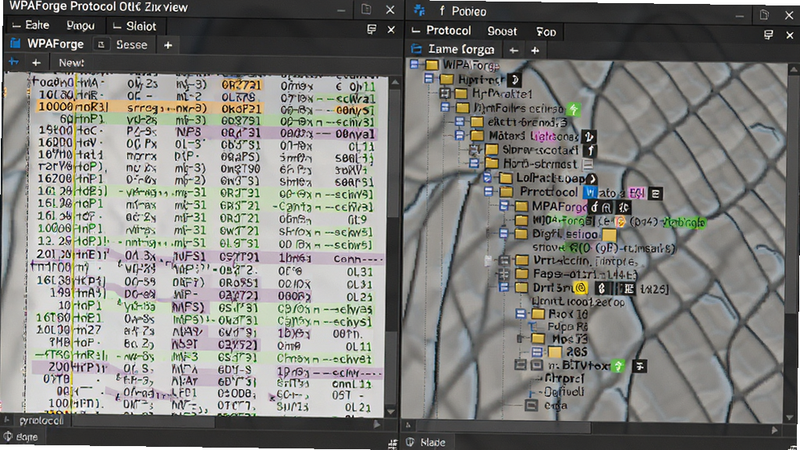The height and width of the screenshot is (450, 800).
Task: Select the erga tree item
Action: click(555, 406)
